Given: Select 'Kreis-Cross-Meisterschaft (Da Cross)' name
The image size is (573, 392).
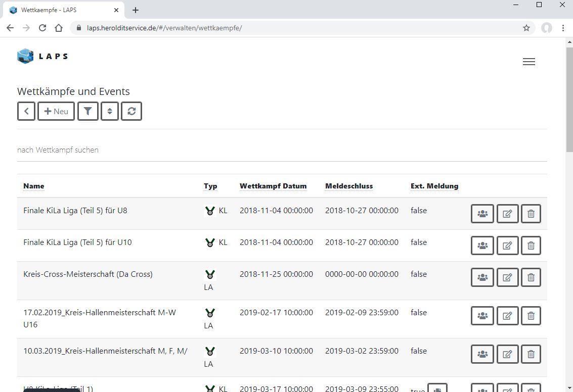Looking at the screenshot, I should 88,274.
